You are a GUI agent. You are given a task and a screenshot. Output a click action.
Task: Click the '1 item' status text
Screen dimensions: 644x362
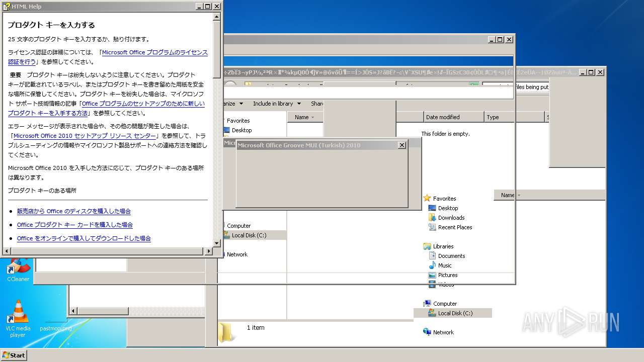click(x=256, y=328)
